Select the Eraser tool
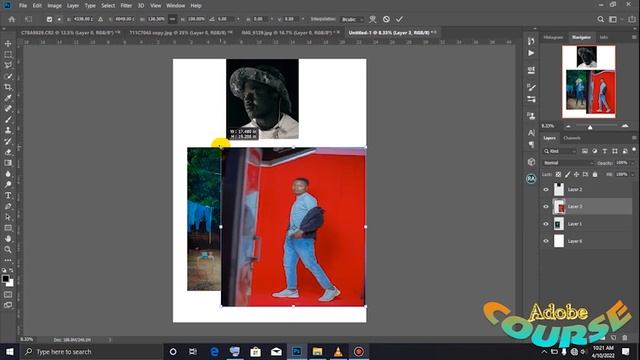Image resolution: width=640 pixels, height=360 pixels. tap(8, 152)
